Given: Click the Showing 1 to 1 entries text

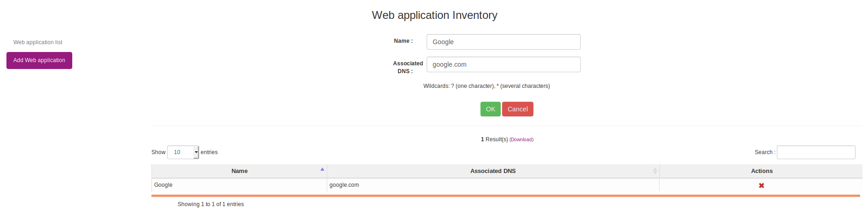Looking at the screenshot, I should [x=211, y=204].
